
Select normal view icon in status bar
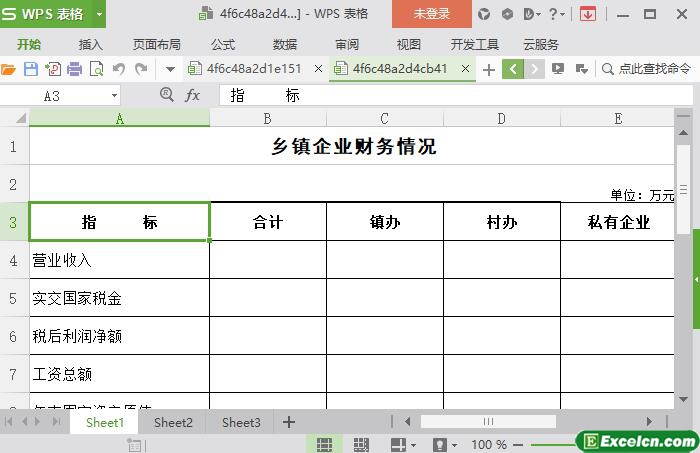point(324,445)
